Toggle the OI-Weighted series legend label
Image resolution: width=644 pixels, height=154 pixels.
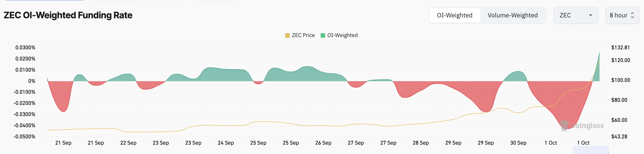click(x=342, y=35)
